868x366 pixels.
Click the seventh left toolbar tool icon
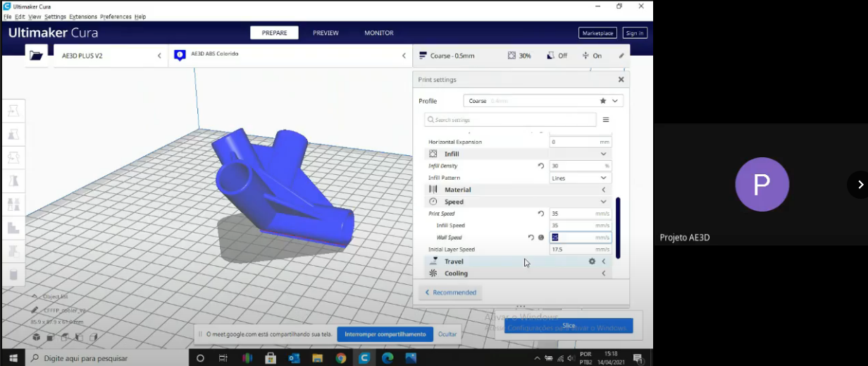coord(13,251)
